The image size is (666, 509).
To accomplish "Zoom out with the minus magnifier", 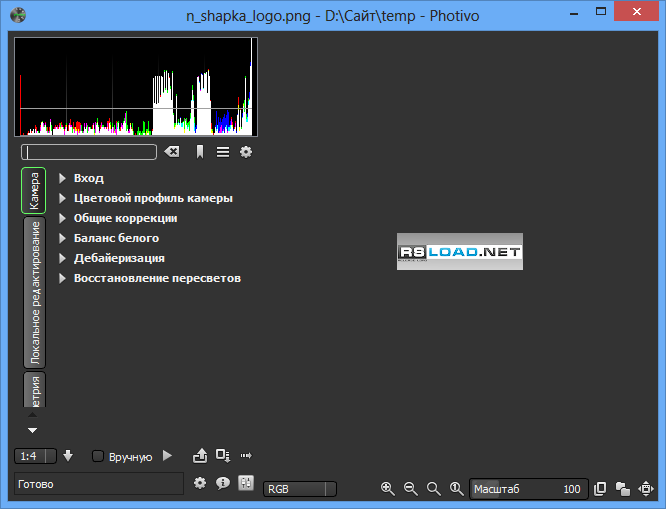I will (411, 489).
